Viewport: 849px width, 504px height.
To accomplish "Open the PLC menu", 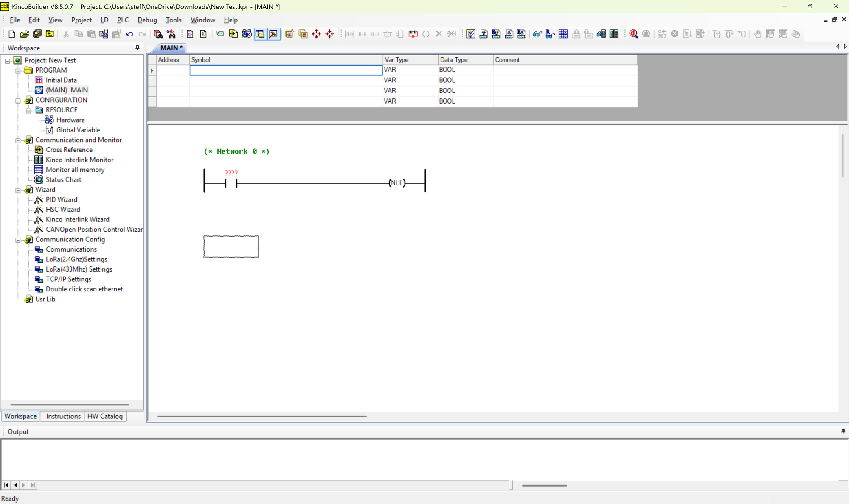I will click(x=123, y=20).
